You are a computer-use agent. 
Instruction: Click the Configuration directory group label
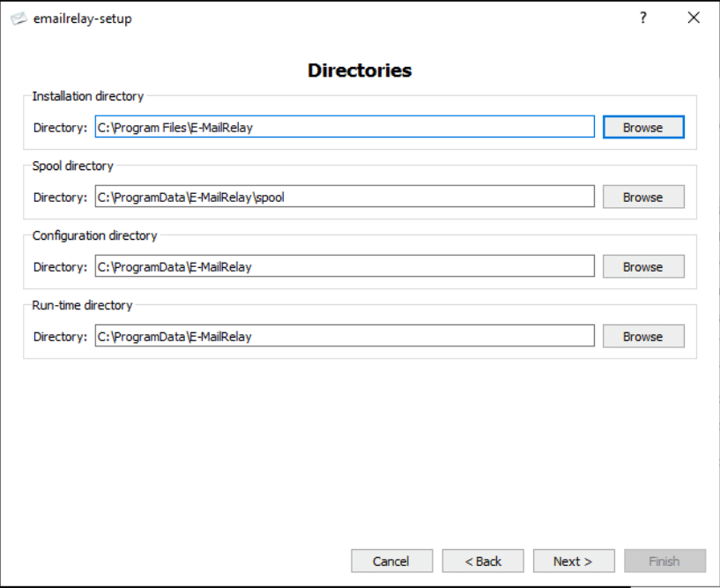pyautogui.click(x=94, y=235)
